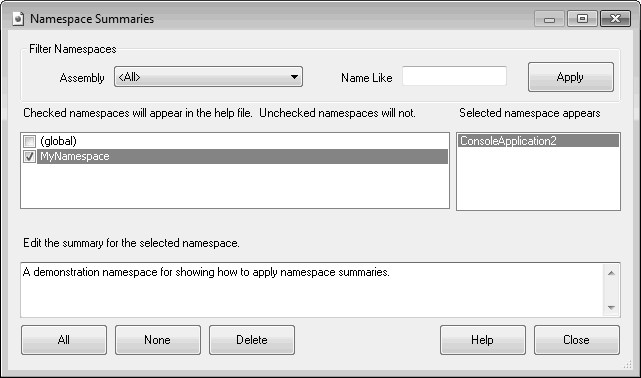Click the All button
The width and height of the screenshot is (641, 378).
(64, 340)
